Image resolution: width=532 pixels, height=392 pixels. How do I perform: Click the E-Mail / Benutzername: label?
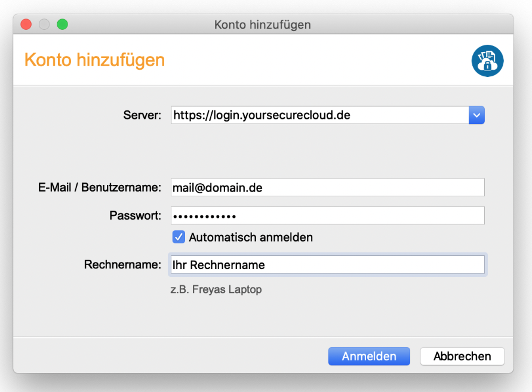99,187
